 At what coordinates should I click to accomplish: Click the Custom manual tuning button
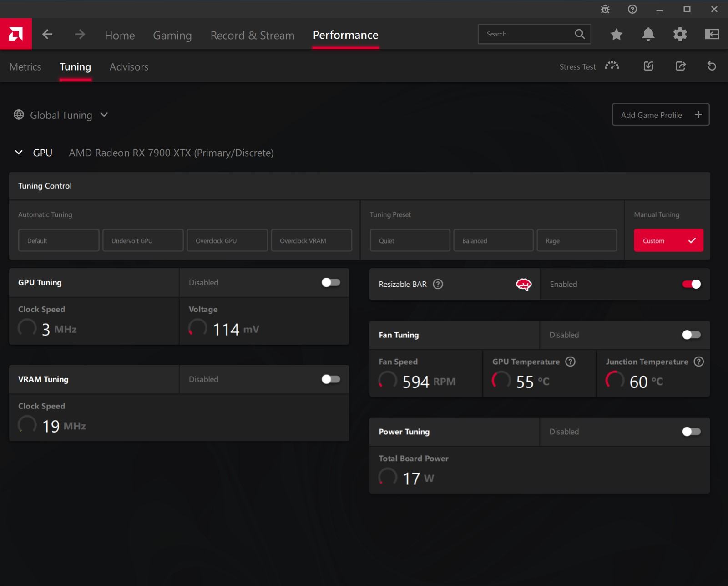[668, 240]
